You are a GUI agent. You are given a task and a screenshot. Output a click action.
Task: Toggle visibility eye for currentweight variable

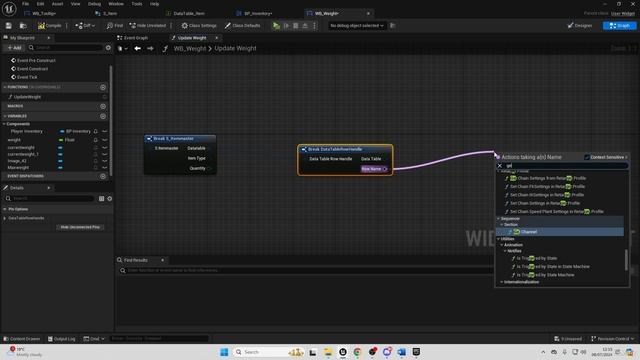click(105, 148)
